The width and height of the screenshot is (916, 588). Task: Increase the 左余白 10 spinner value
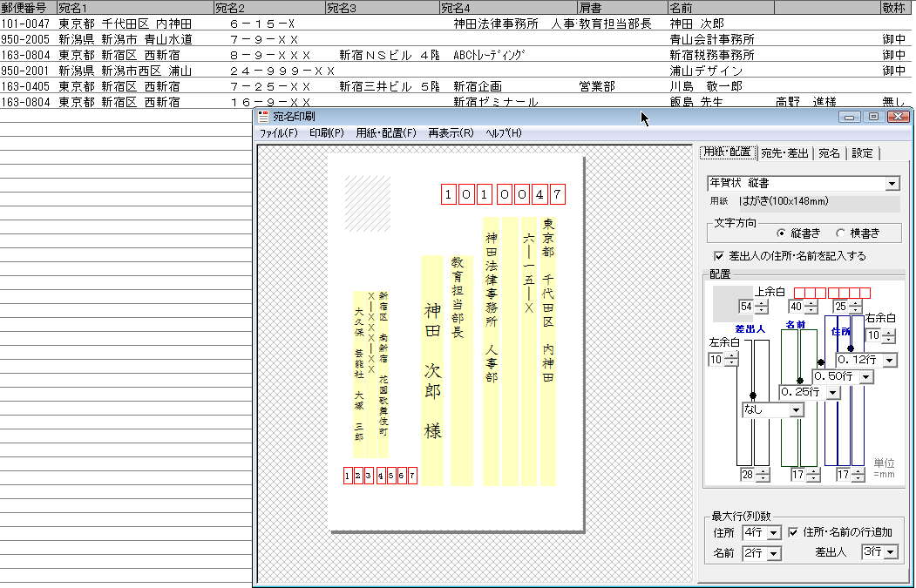click(731, 356)
